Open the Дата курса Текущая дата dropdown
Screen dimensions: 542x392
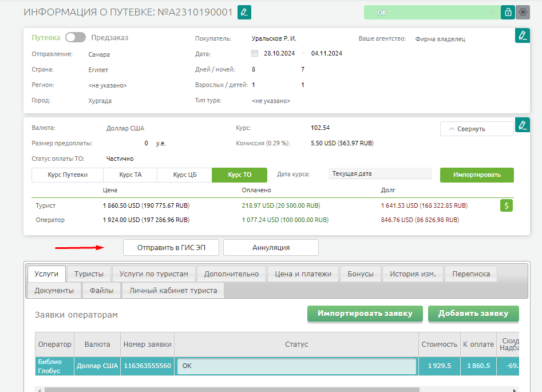tap(380, 173)
